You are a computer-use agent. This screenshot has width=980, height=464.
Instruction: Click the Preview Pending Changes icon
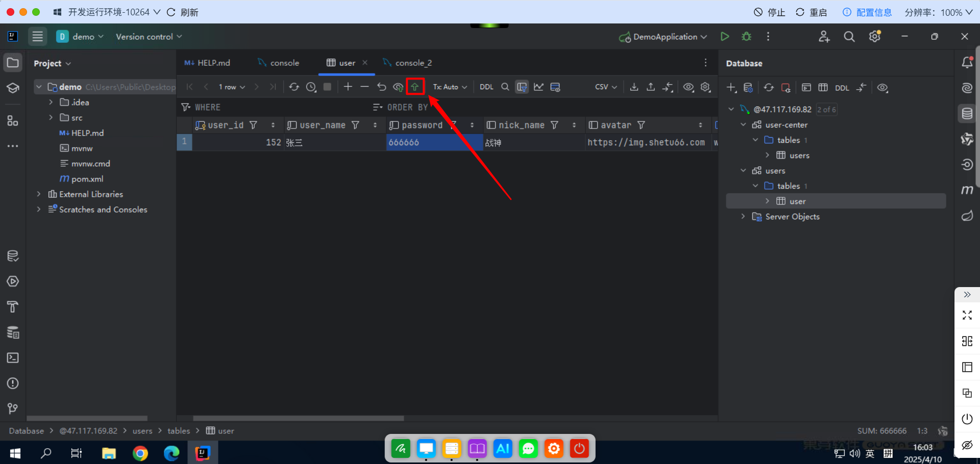(398, 87)
